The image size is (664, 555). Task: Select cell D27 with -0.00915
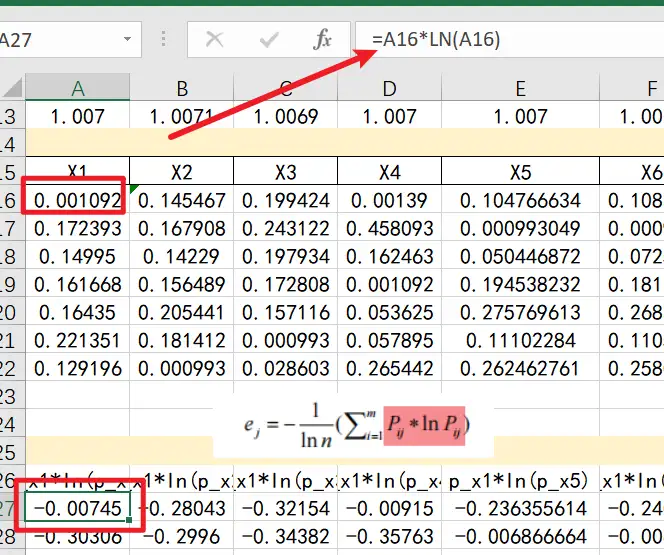coord(390,508)
